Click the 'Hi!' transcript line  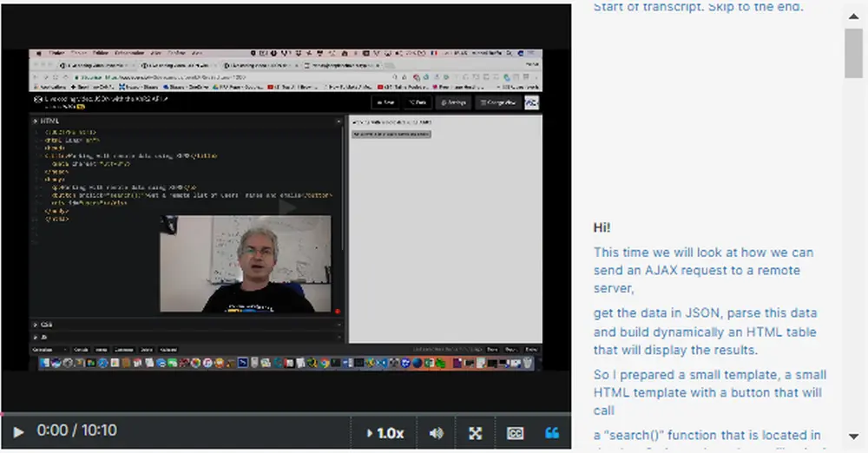(602, 227)
